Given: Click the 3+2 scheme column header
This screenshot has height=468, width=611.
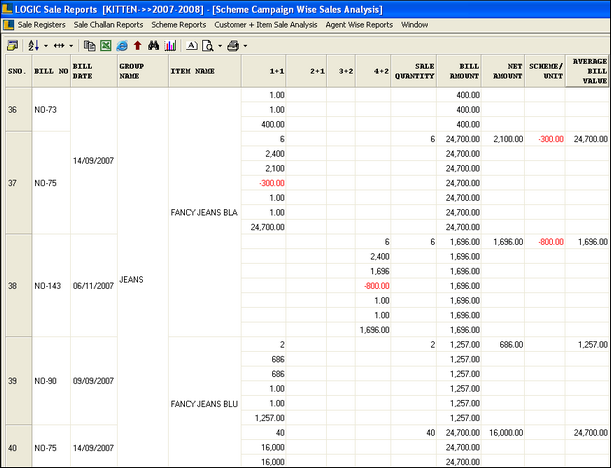Looking at the screenshot, I should click(341, 71).
